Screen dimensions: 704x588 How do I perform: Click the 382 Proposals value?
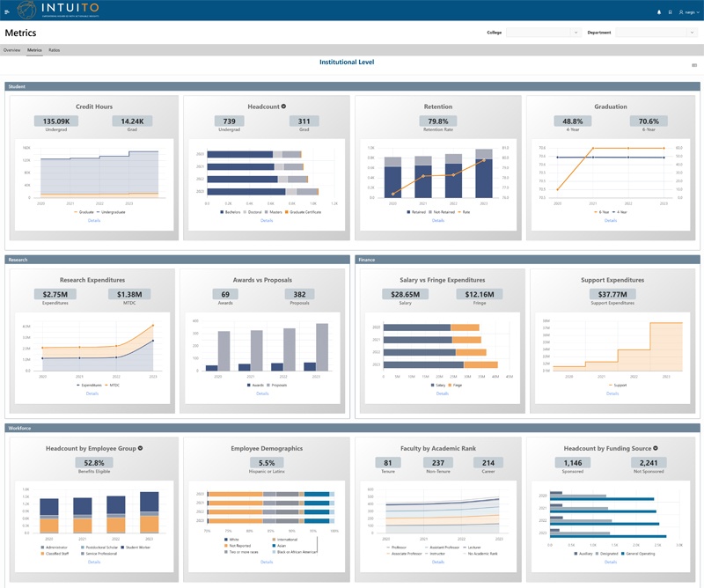tap(299, 294)
